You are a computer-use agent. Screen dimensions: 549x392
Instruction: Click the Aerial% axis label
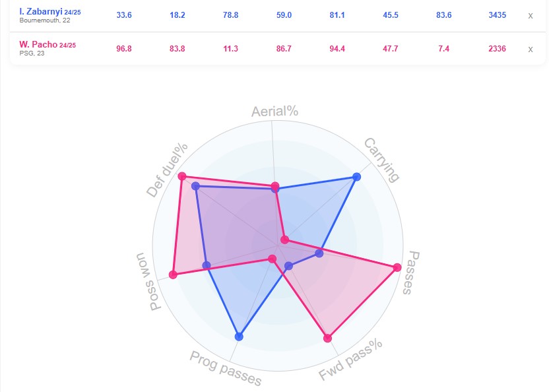[274, 111]
